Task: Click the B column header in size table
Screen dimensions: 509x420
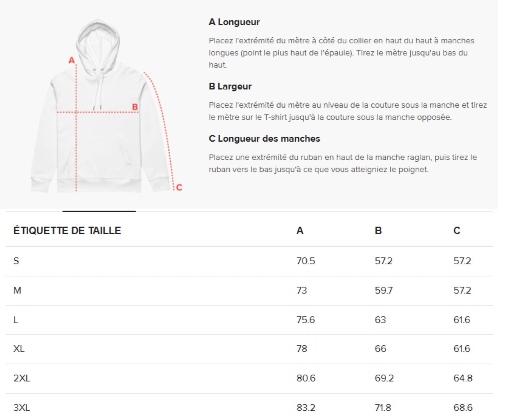Action: click(x=378, y=231)
